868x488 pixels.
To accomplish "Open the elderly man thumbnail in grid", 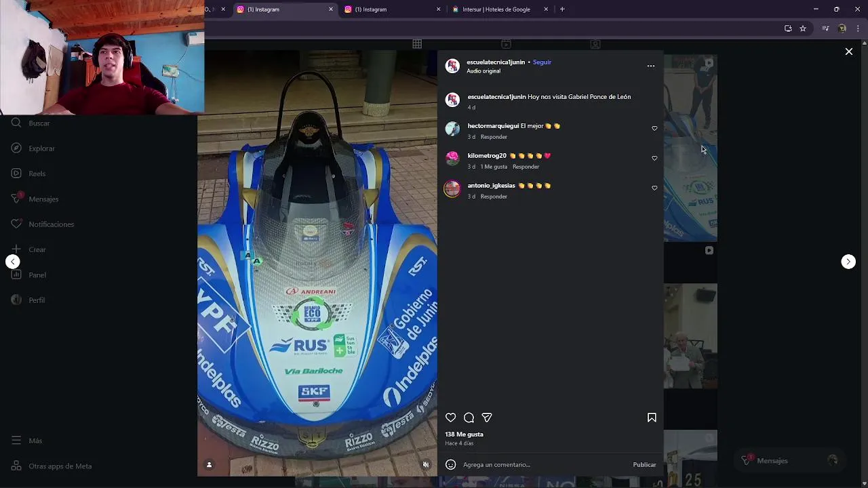I will [690, 336].
